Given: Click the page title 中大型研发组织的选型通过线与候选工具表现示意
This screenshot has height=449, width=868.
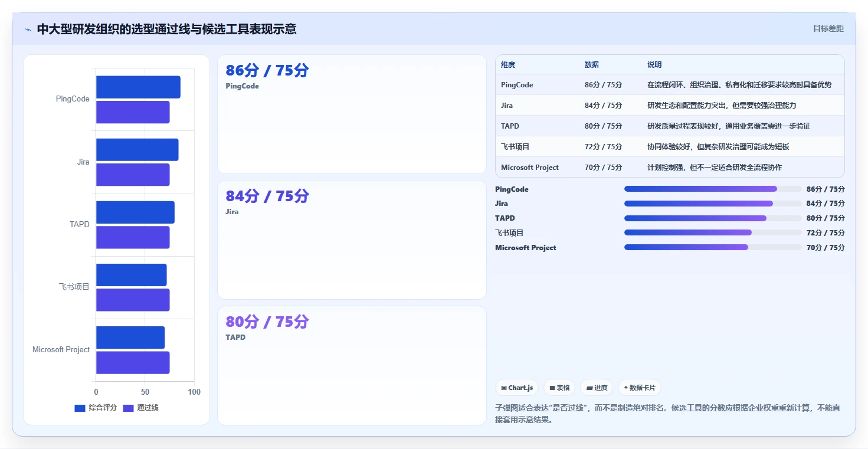Looking at the screenshot, I should pyautogui.click(x=166, y=29).
